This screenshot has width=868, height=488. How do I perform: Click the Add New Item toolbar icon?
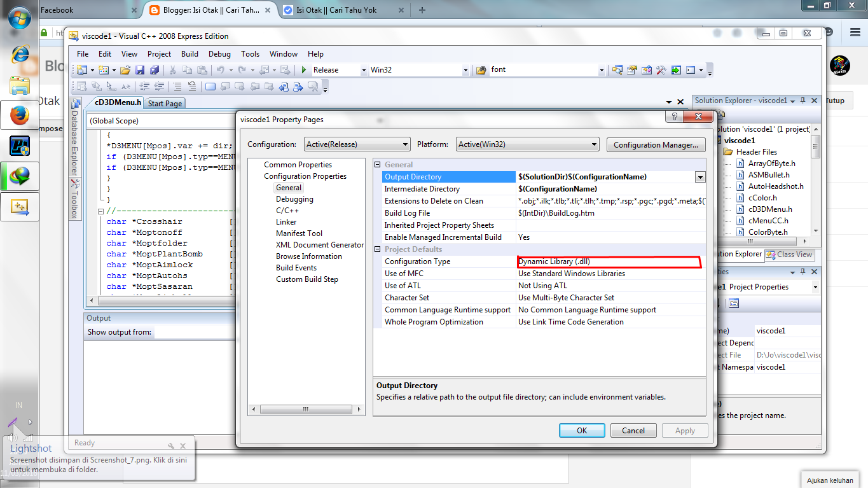click(x=104, y=70)
